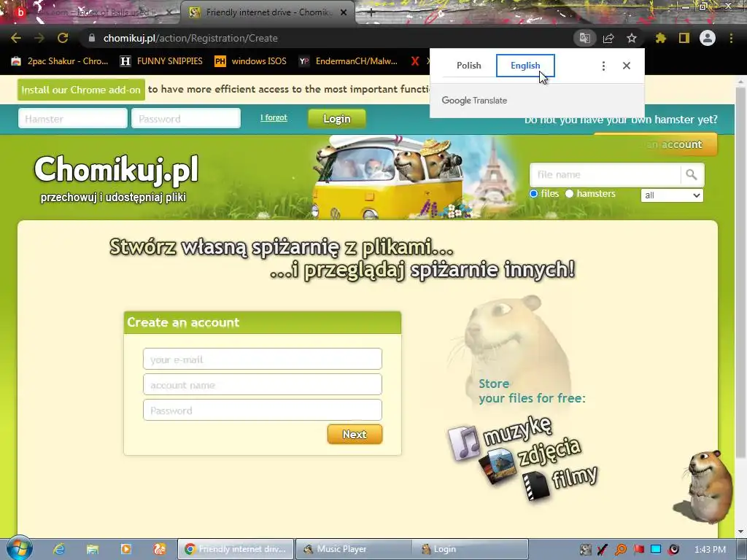
Task: Click the 1:43 PM system clock
Action: click(710, 550)
